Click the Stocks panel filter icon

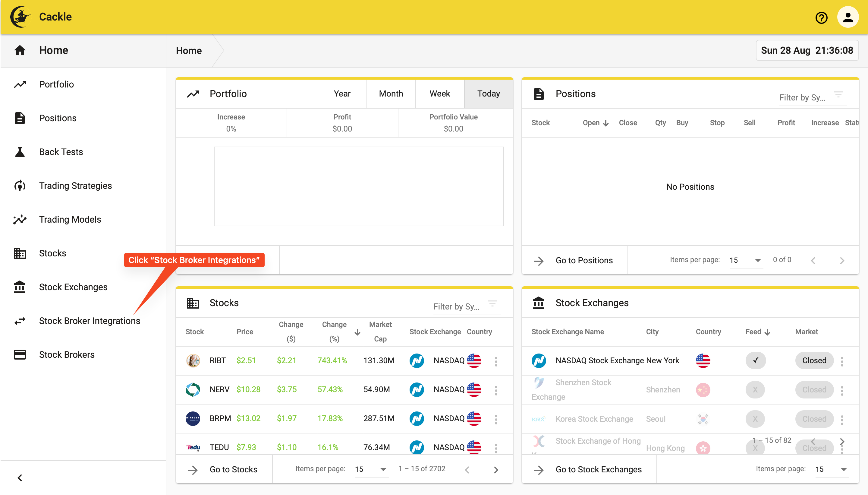[x=492, y=303]
